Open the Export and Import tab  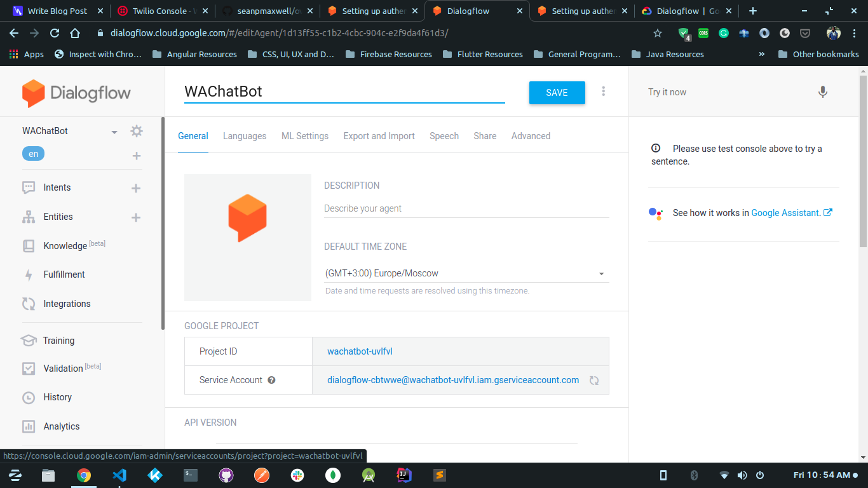[x=379, y=136]
